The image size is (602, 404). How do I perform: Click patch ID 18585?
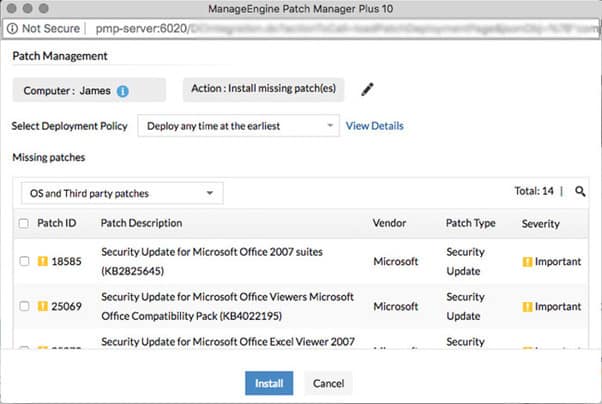coord(66,262)
